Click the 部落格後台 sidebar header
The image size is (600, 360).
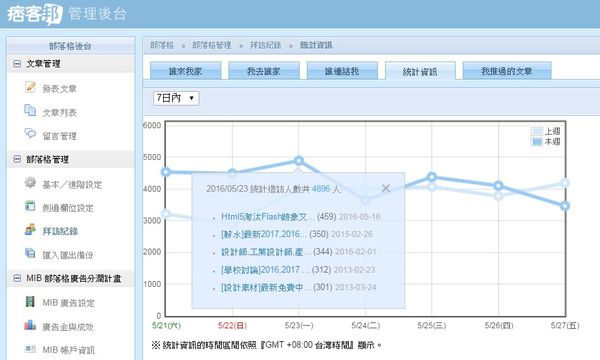(x=70, y=46)
